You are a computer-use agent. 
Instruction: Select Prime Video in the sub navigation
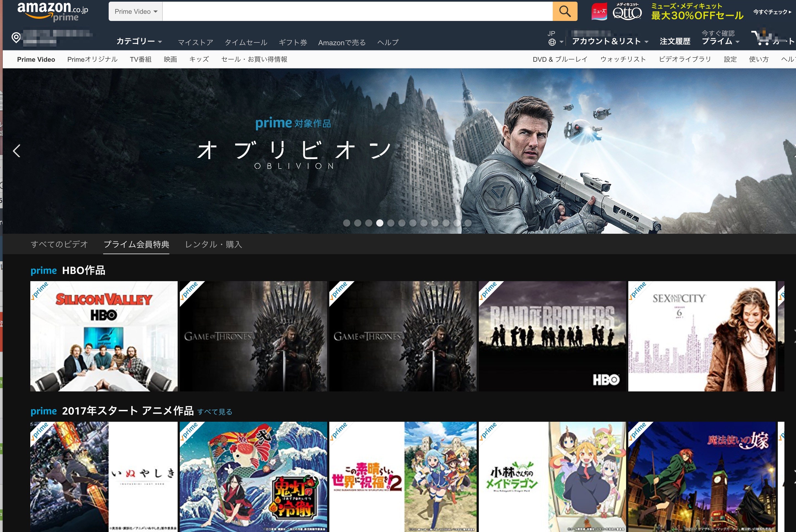pyautogui.click(x=36, y=59)
